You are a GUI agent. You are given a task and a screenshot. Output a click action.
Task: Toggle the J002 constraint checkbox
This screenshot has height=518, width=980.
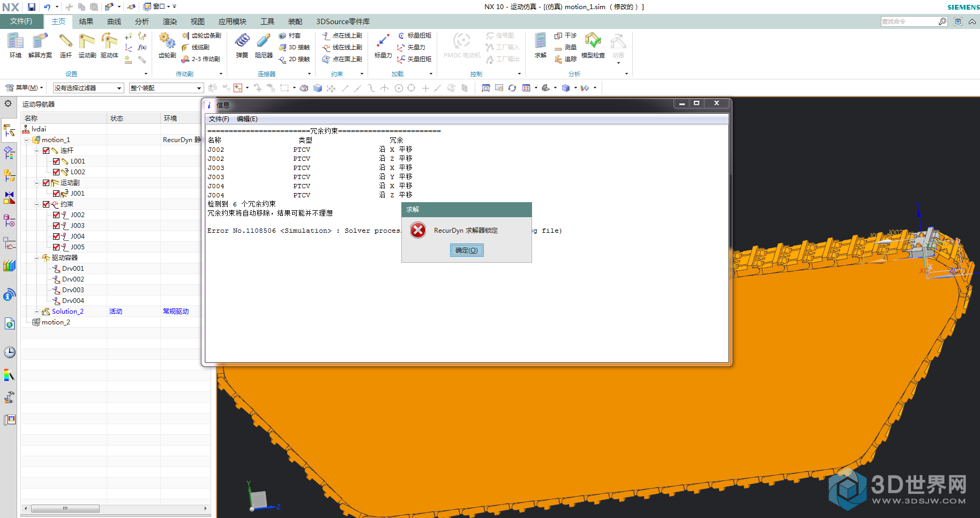tap(56, 215)
